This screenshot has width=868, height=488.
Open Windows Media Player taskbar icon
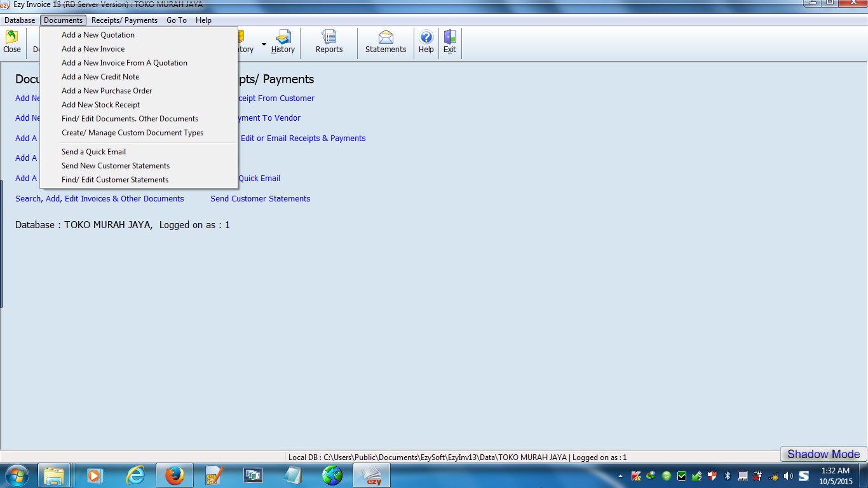(x=94, y=475)
